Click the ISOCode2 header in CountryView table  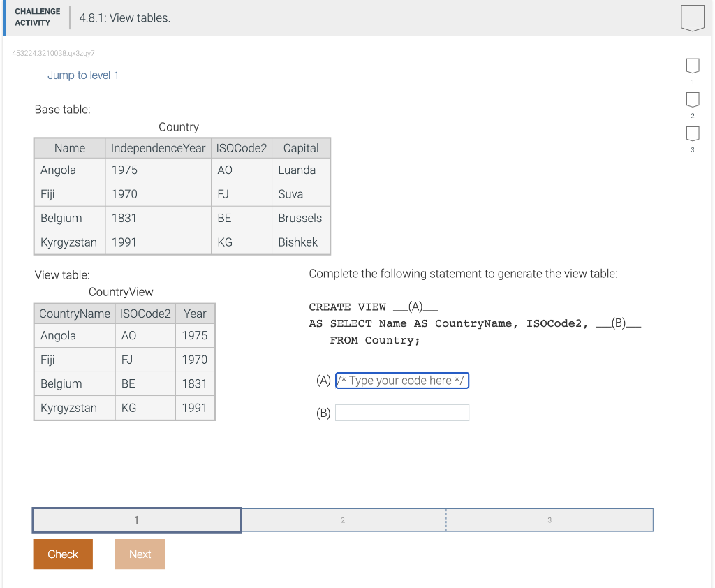(145, 314)
